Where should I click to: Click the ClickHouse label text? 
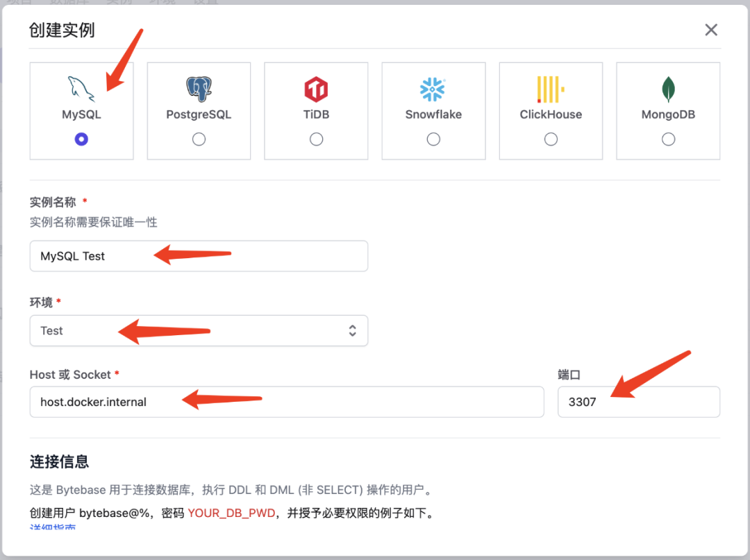click(551, 114)
